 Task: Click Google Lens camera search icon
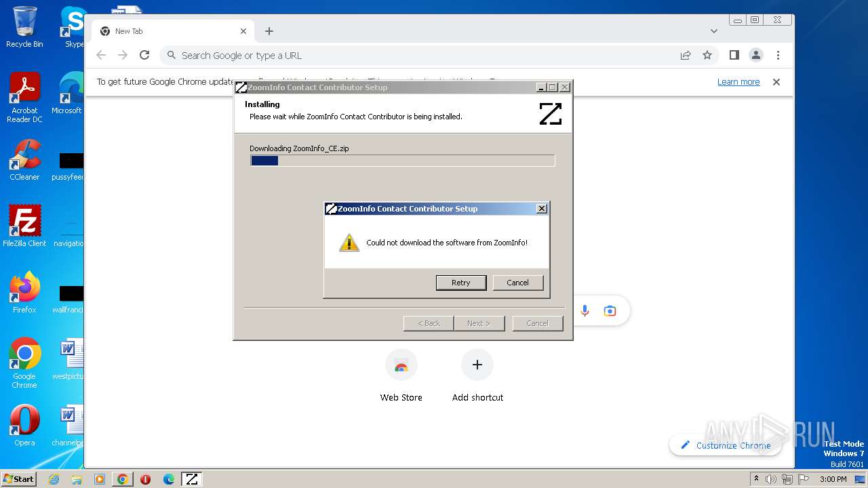pyautogui.click(x=610, y=311)
